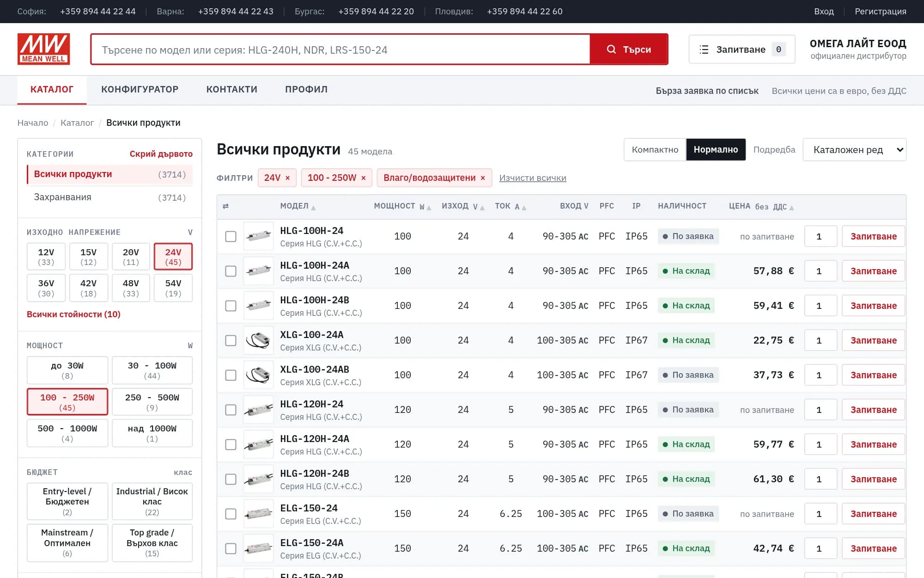924x578 pixels.
Task: Select 250 - 500W power filter
Action: (x=152, y=402)
